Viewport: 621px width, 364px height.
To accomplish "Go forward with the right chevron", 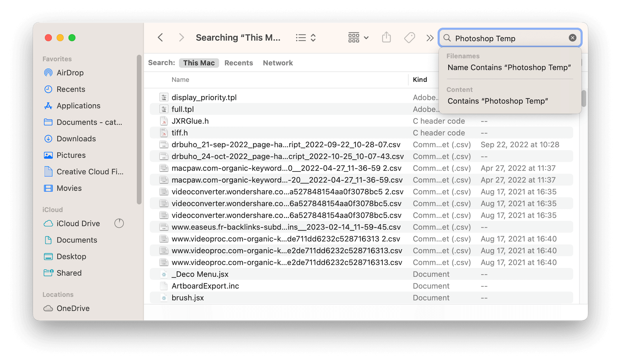I will pyautogui.click(x=181, y=38).
